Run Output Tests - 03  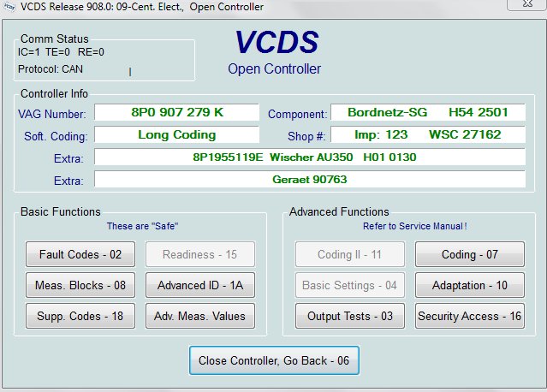point(350,316)
